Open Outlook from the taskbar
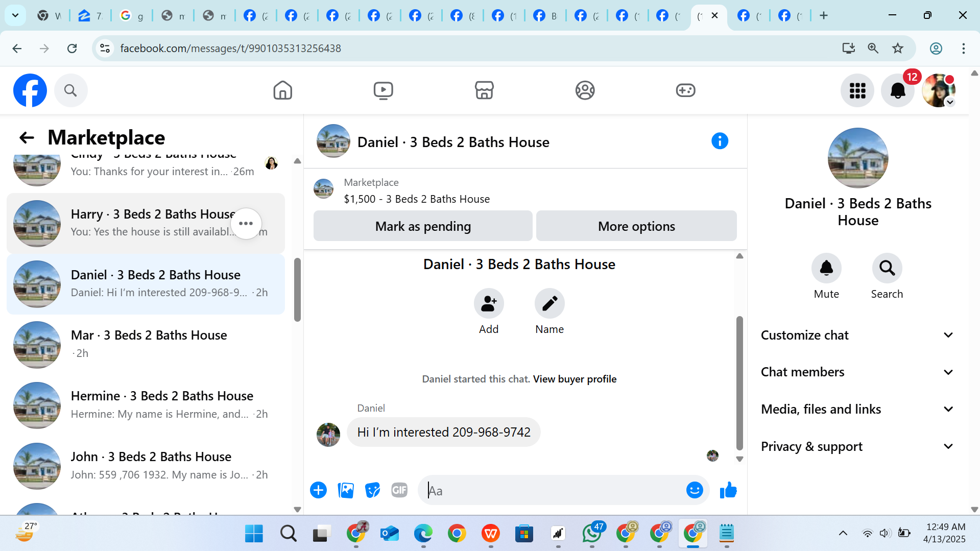This screenshot has height=551, width=980. 390,534
